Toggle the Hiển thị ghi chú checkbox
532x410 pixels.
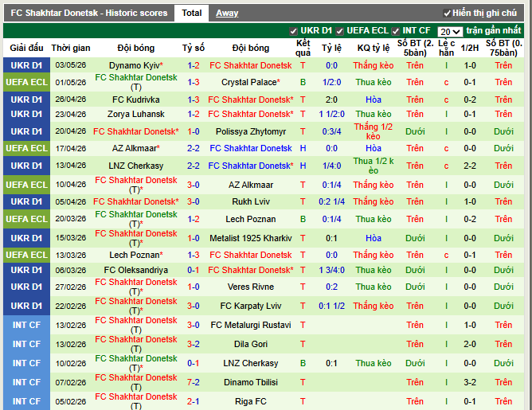447,14
